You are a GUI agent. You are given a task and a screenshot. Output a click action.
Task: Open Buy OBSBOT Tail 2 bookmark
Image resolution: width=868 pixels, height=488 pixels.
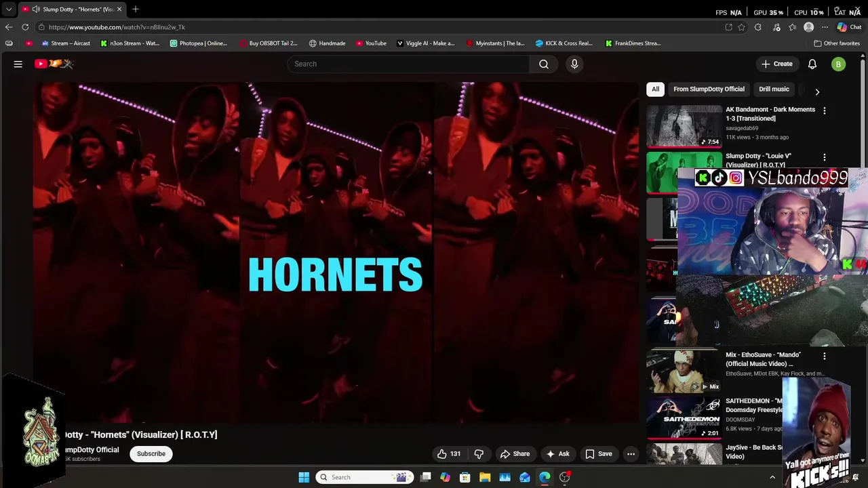[269, 43]
